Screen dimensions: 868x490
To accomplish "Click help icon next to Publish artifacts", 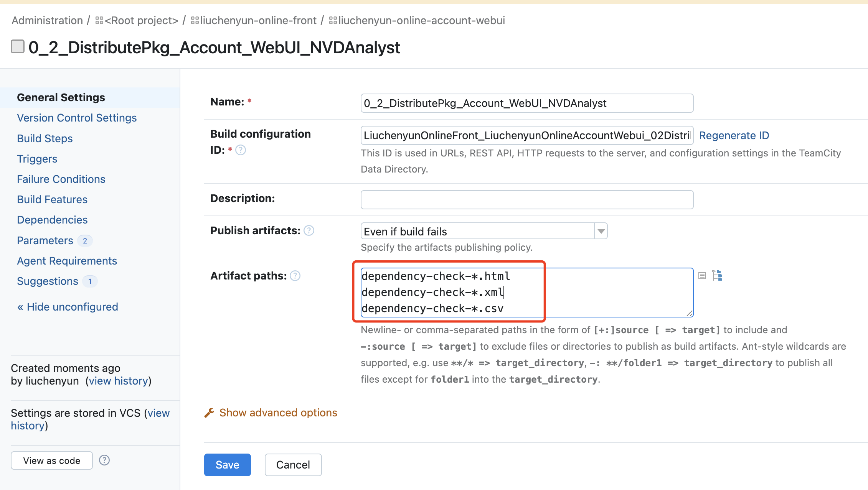I will pos(309,230).
